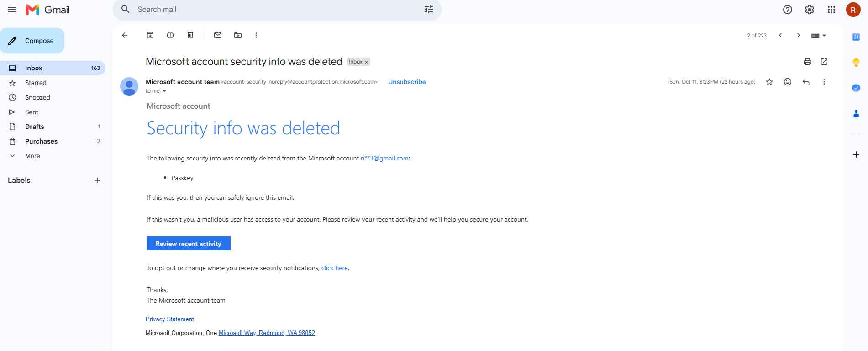Show search options filter icon
Screen dimensions: 868x351
tap(429, 10)
